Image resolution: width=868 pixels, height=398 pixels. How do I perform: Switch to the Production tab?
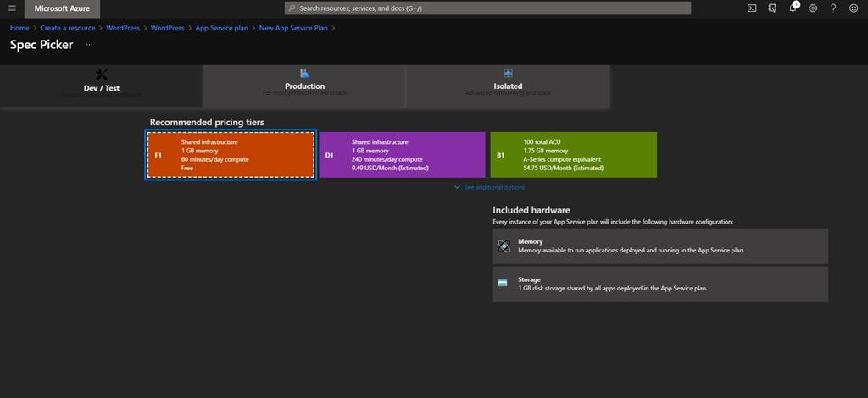304,86
